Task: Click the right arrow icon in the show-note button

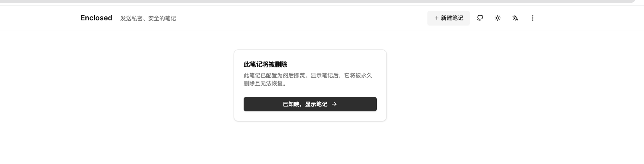Action: click(x=334, y=104)
